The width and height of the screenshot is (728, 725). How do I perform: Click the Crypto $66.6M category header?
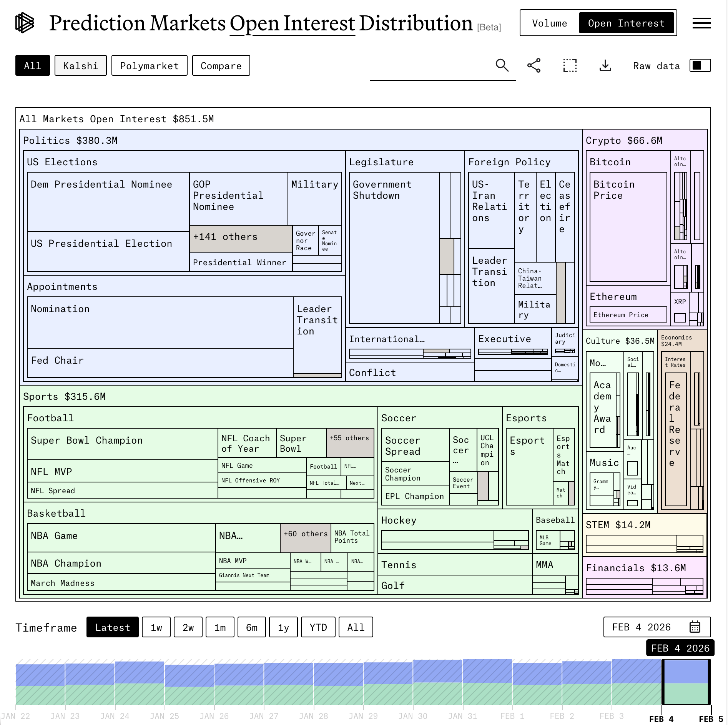pos(624,140)
